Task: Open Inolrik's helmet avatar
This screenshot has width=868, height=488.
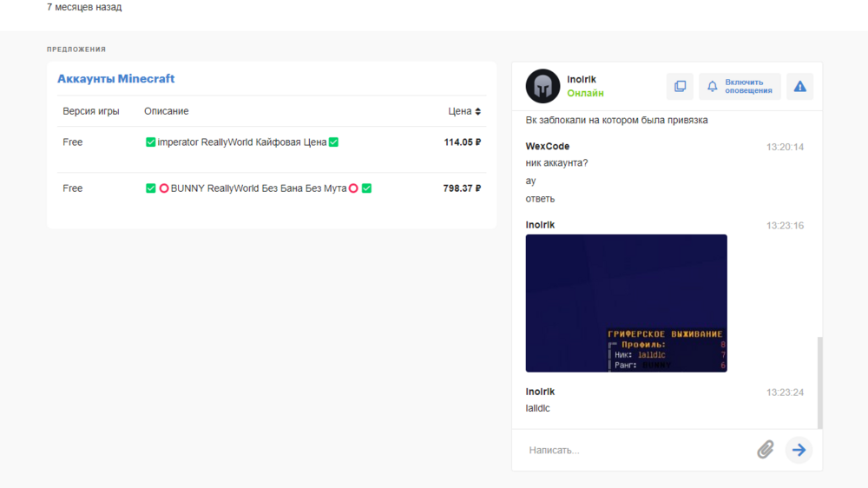Action: point(542,87)
